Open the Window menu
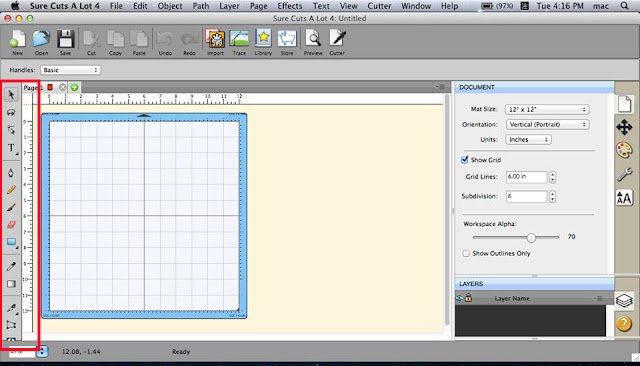This screenshot has width=640, height=366. pyautogui.click(x=416, y=6)
